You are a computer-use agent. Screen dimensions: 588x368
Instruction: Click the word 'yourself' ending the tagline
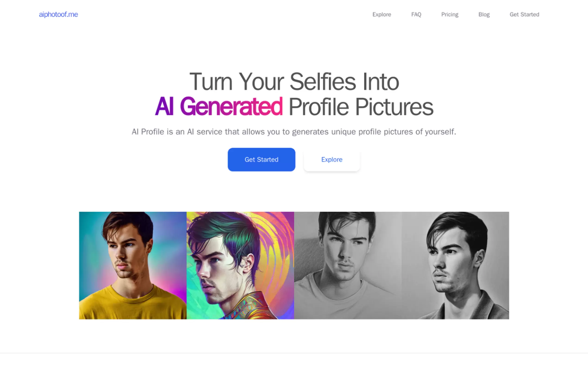click(440, 132)
